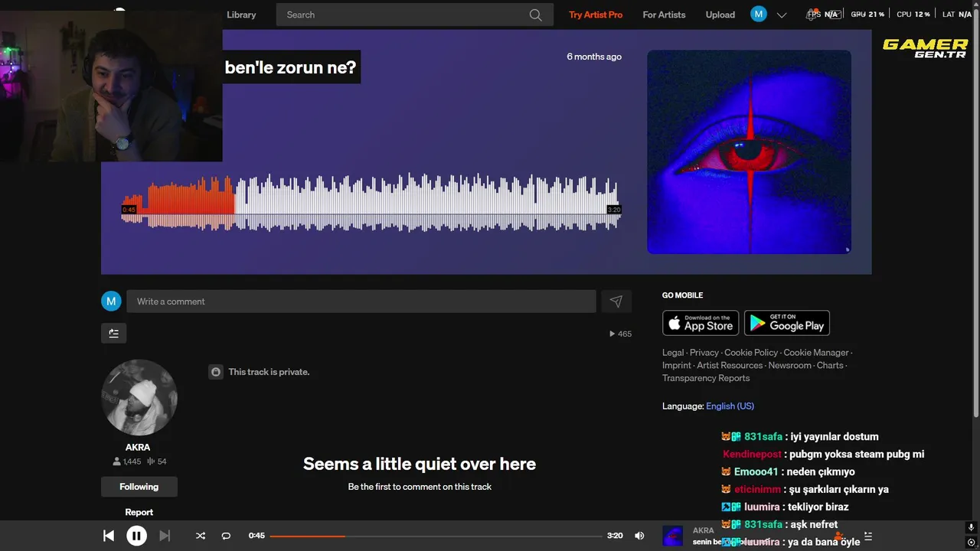Click the GPU 21% overlay readout
Image resolution: width=980 pixels, height=551 pixels.
[867, 15]
